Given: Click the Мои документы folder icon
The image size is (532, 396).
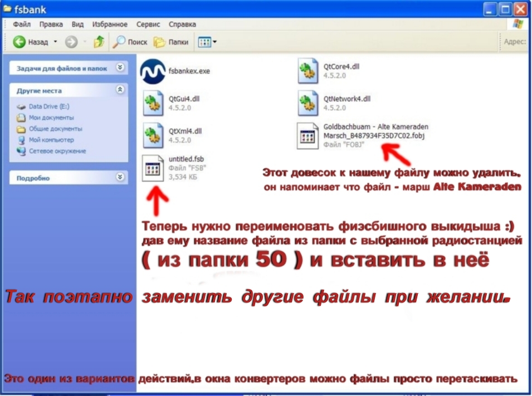Looking at the screenshot, I should pos(21,118).
